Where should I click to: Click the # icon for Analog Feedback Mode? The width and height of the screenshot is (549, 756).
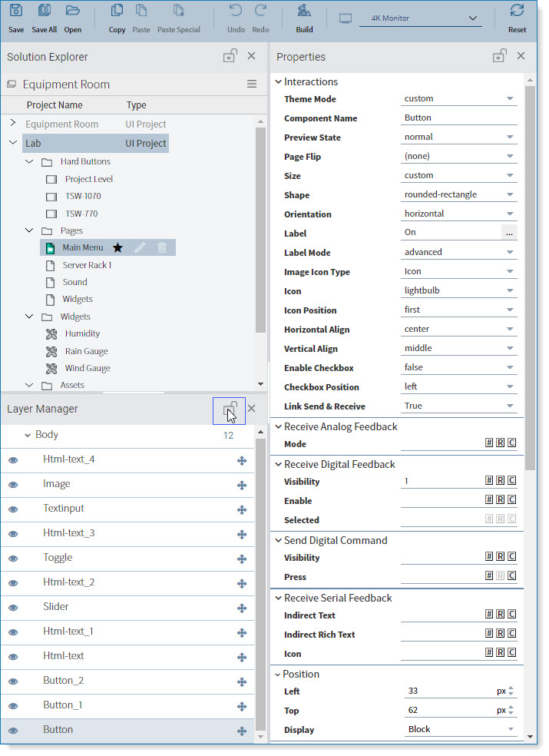pyautogui.click(x=489, y=443)
